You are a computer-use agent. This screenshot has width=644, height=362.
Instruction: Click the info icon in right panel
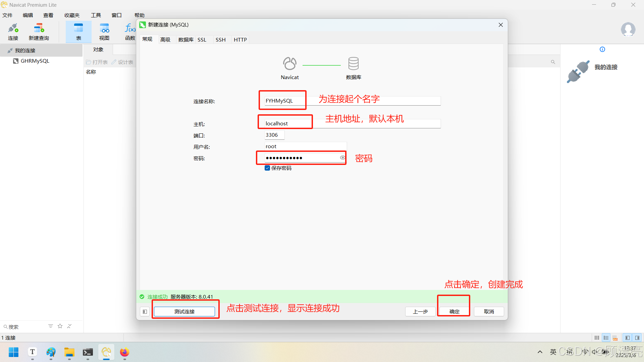(602, 49)
